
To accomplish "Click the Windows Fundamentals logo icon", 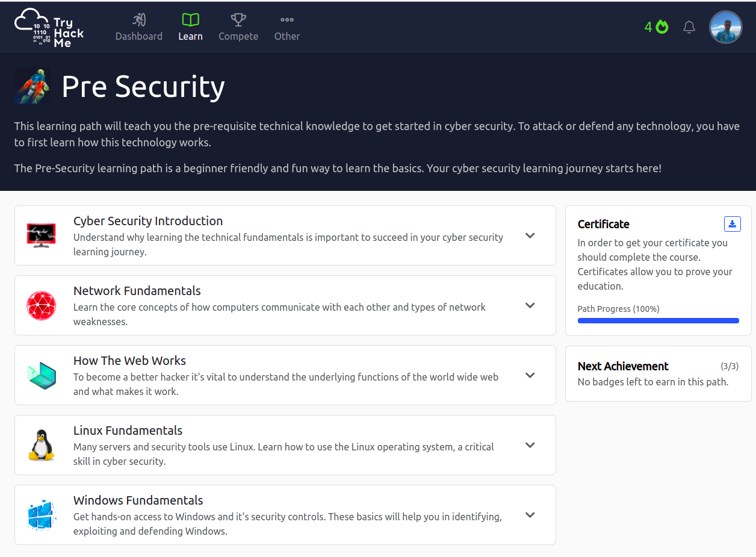I will tap(42, 515).
